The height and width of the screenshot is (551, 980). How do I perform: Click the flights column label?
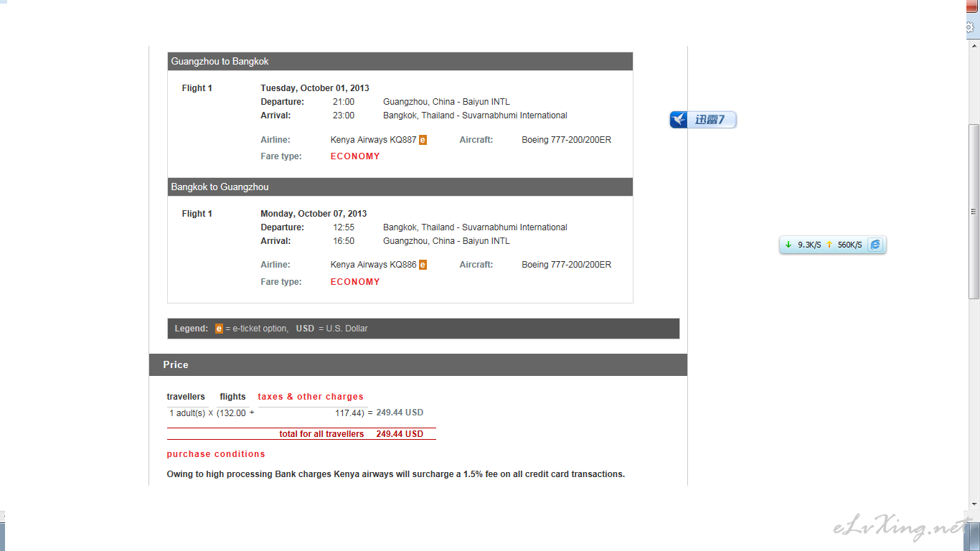point(232,397)
